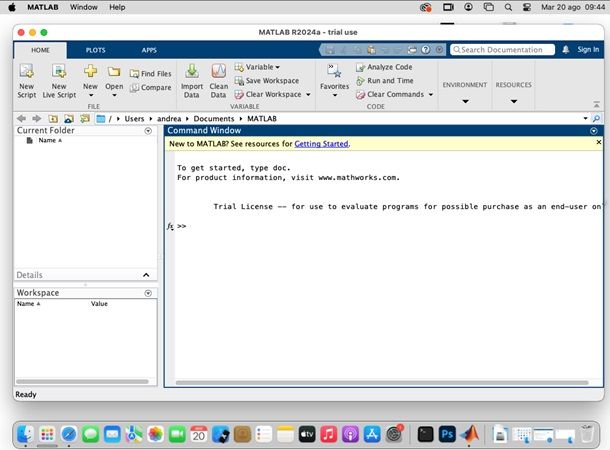This screenshot has height=450, width=610.
Task: Open the New file menu plus icon
Action: coord(90,71)
